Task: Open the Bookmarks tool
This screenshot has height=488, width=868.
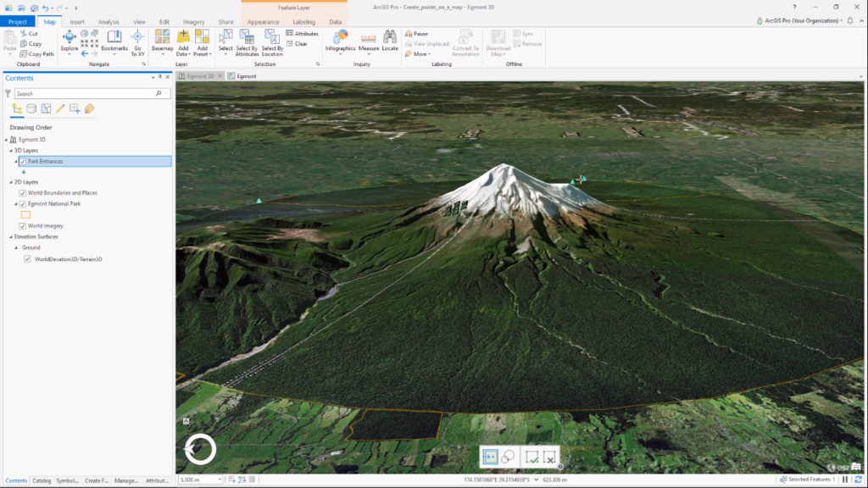Action: tap(114, 42)
